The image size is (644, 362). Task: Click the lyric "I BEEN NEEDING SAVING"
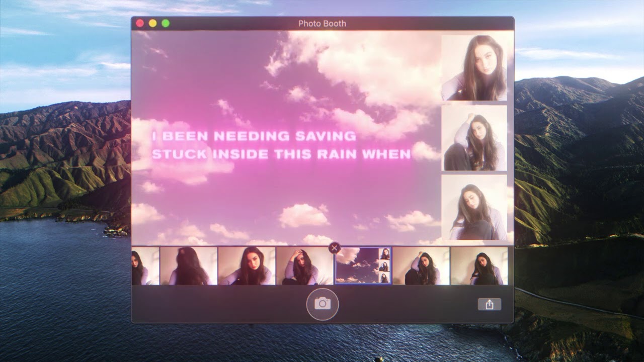tap(254, 136)
